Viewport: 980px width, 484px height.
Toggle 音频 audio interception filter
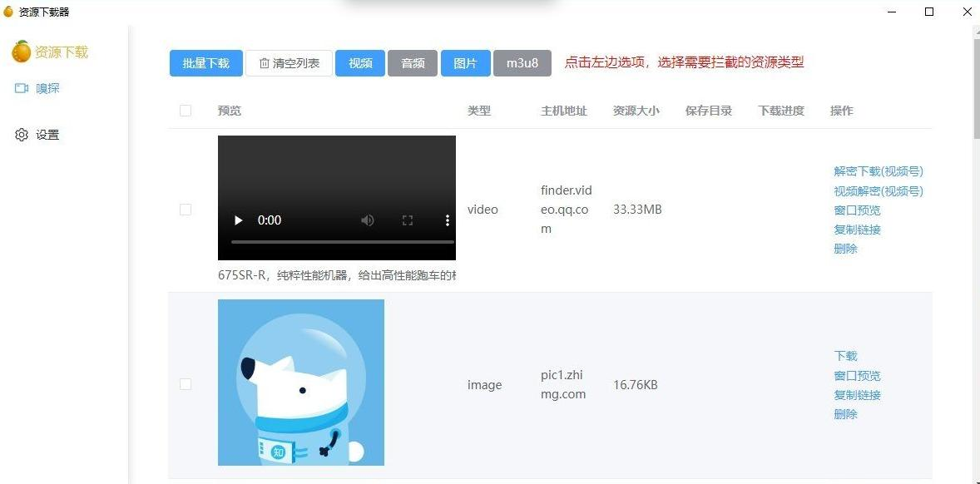413,63
